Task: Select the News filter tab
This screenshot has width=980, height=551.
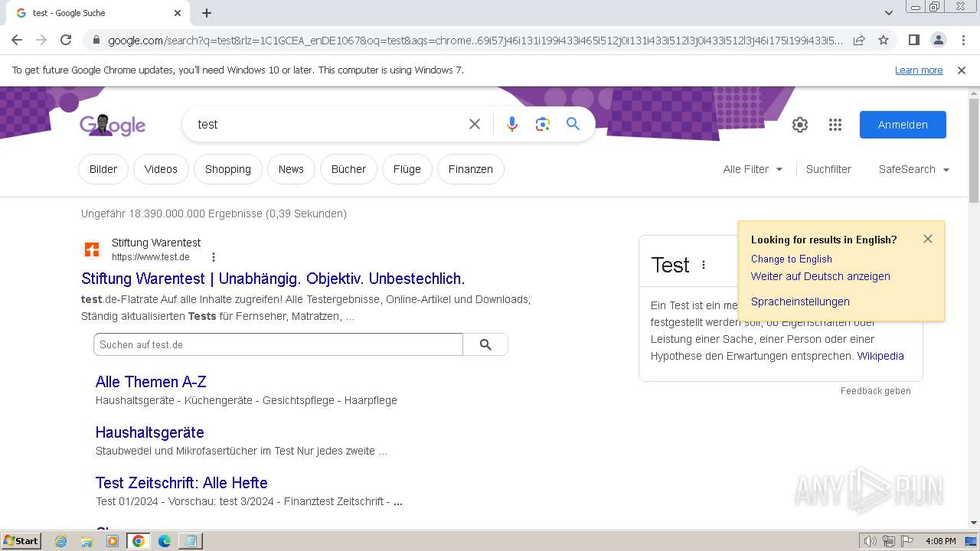Action: [x=291, y=169]
